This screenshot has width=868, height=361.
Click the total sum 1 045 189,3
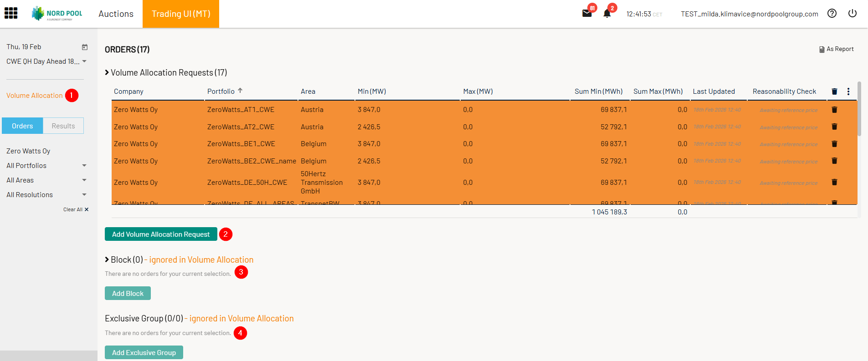click(610, 212)
